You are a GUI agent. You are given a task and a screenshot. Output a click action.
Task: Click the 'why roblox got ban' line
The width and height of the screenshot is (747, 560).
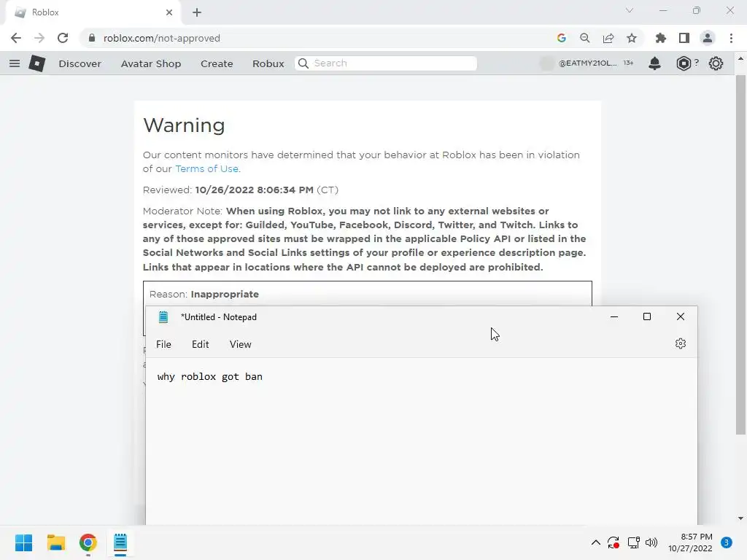click(209, 377)
